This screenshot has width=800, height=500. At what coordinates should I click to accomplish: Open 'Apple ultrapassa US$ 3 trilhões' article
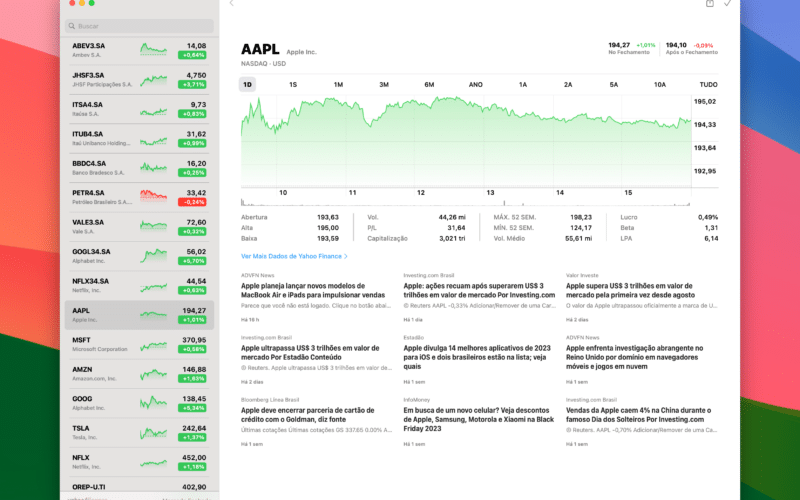coord(316,361)
